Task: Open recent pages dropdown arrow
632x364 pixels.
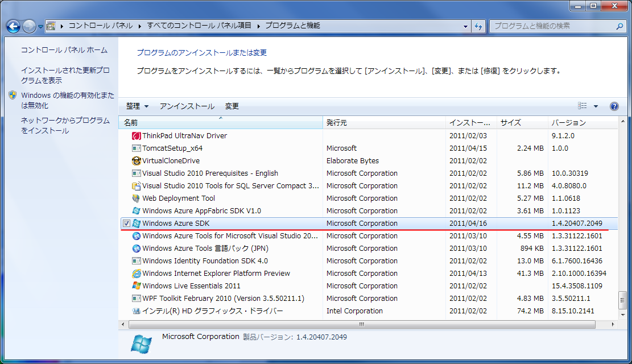Action: coord(40,27)
